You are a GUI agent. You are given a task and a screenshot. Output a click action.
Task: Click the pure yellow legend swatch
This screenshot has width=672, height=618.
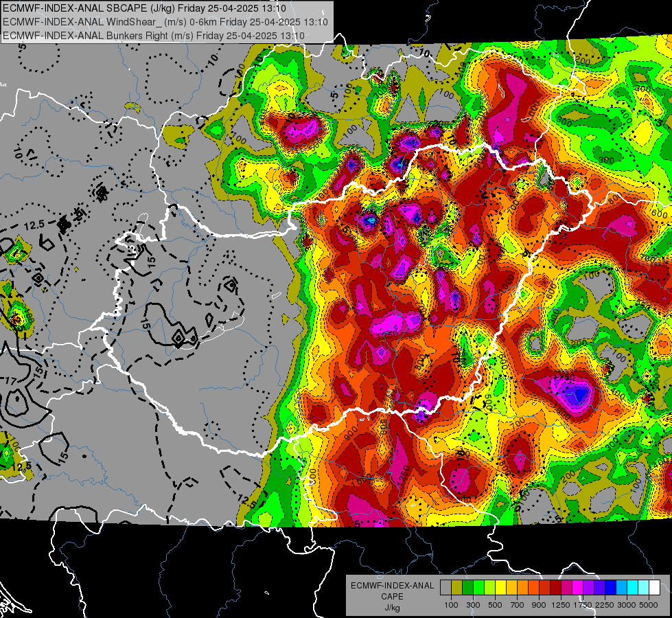(x=500, y=587)
